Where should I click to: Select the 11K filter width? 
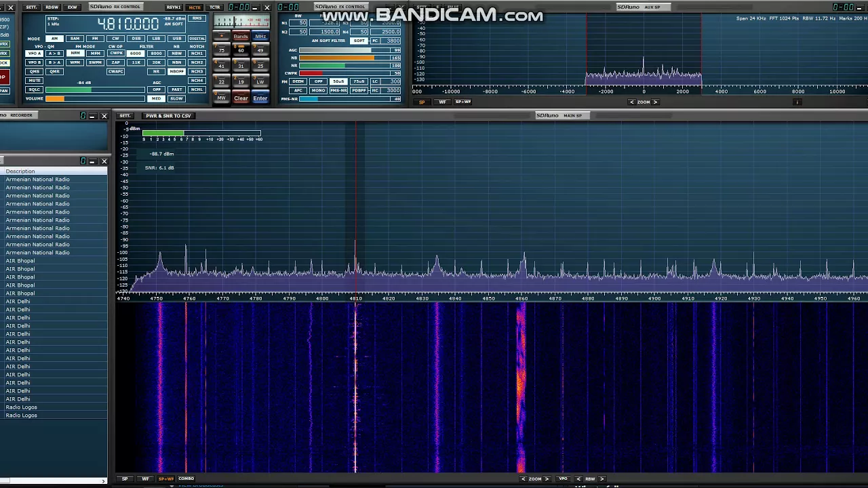click(136, 62)
